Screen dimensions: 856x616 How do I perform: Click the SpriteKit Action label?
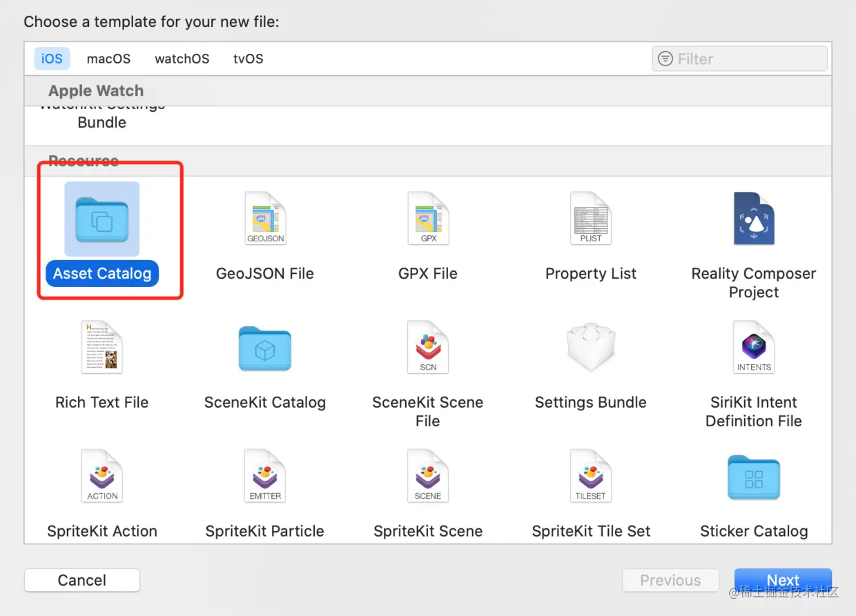(x=102, y=531)
